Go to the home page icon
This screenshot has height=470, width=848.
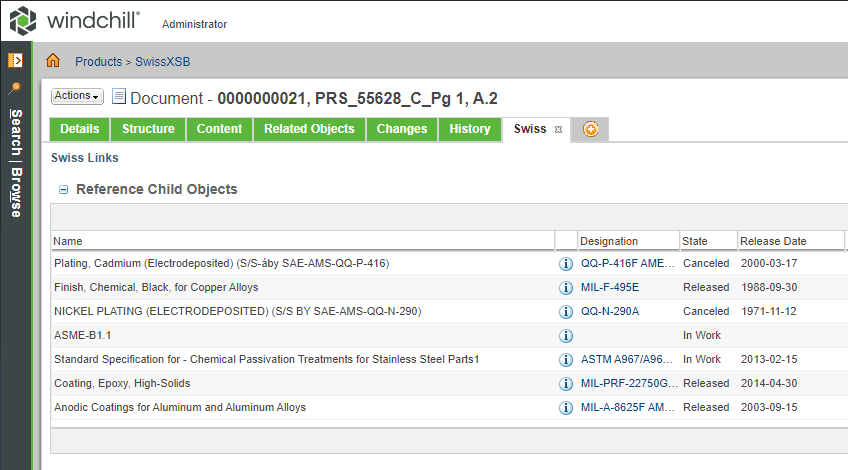53,61
